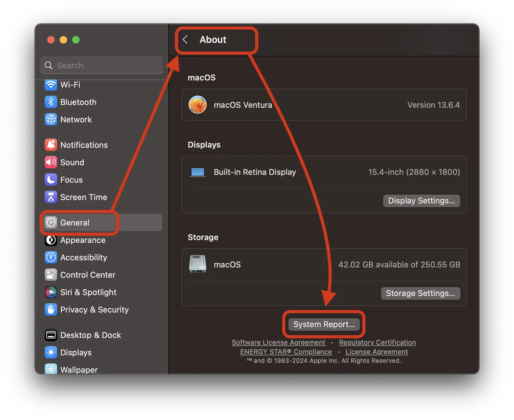Click the Storage Settings button
Viewport: 514px width, 420px height.
coord(420,293)
